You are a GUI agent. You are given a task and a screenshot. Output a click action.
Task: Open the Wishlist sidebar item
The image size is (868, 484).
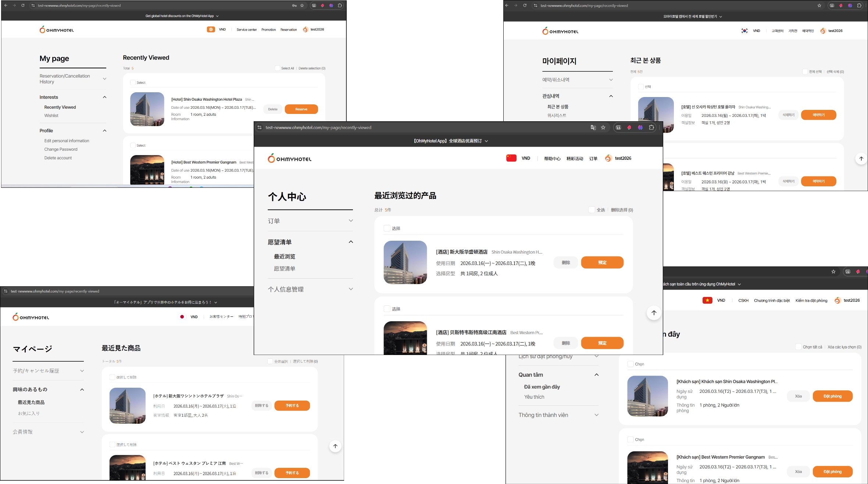(51, 115)
